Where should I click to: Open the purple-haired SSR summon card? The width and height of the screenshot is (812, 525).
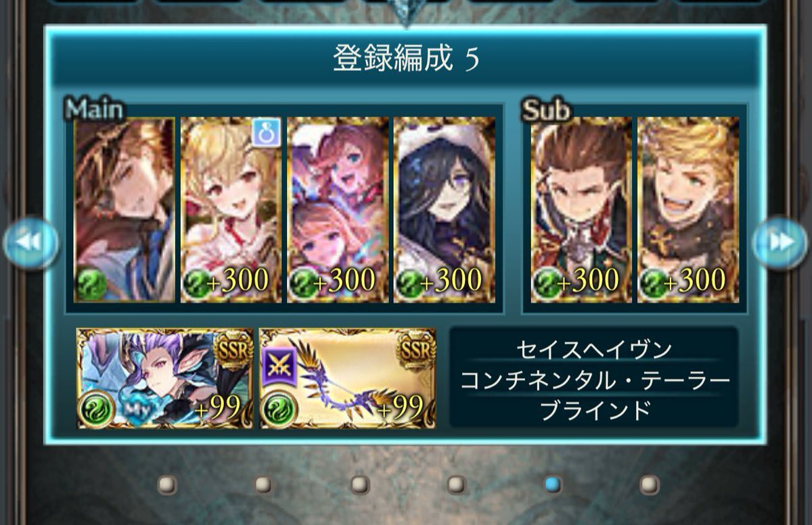click(x=165, y=379)
